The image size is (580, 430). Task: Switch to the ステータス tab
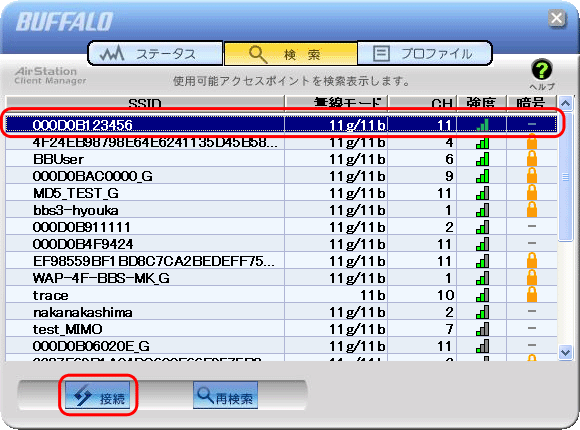click(x=155, y=54)
